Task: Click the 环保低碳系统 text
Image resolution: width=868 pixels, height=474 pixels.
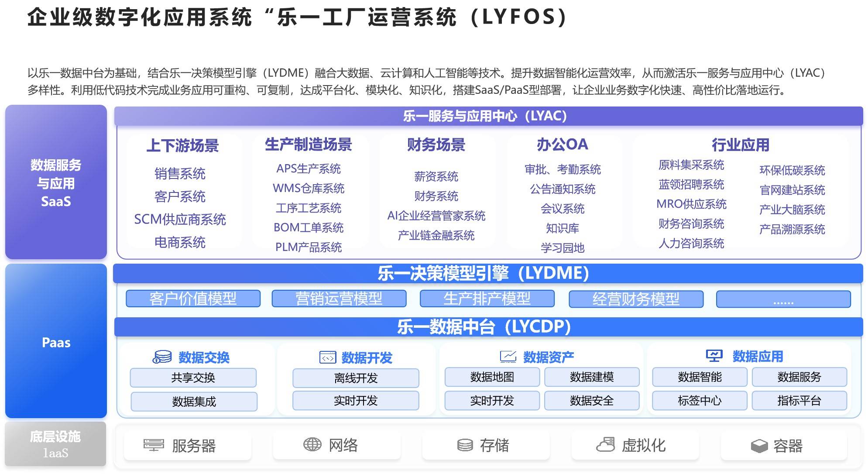Action: (x=792, y=170)
